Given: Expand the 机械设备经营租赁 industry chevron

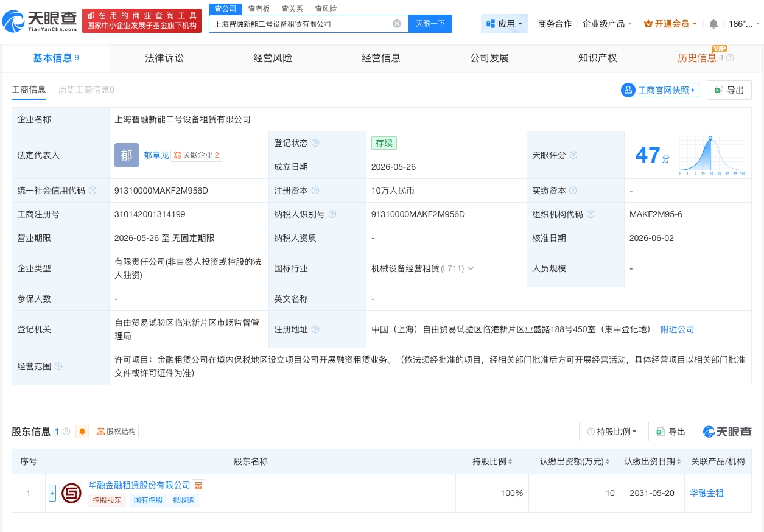Looking at the screenshot, I should [471, 268].
